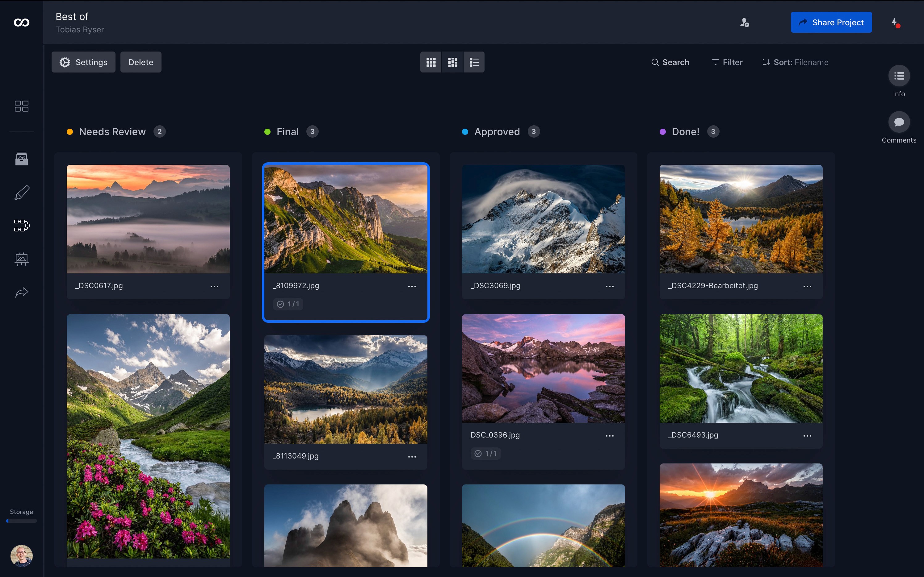Click the Storage usage bar
Viewport: 924px width, 577px height.
pyautogui.click(x=21, y=521)
